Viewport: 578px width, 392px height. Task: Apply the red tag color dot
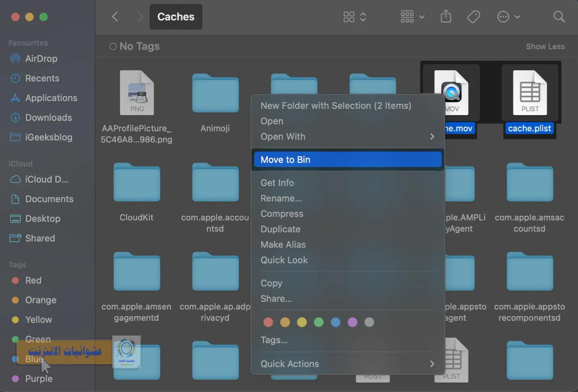pos(268,322)
